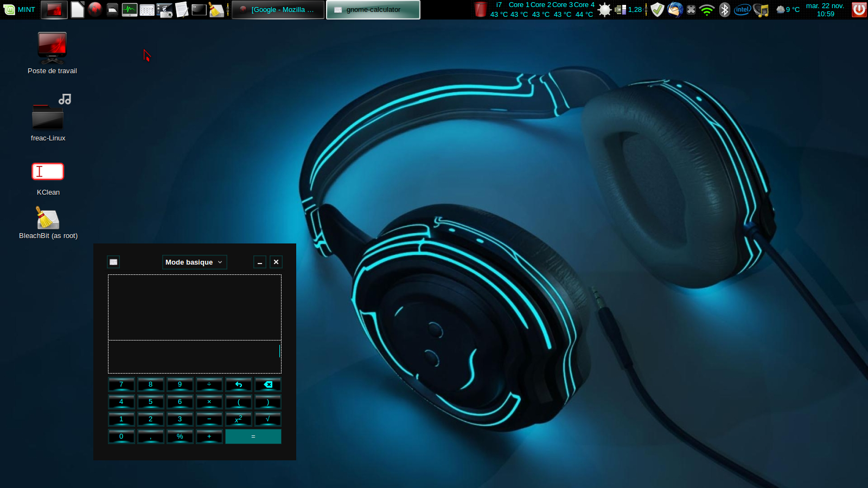The image size is (868, 488).
Task: Click the Thunderbird mail tray icon
Action: tap(675, 10)
